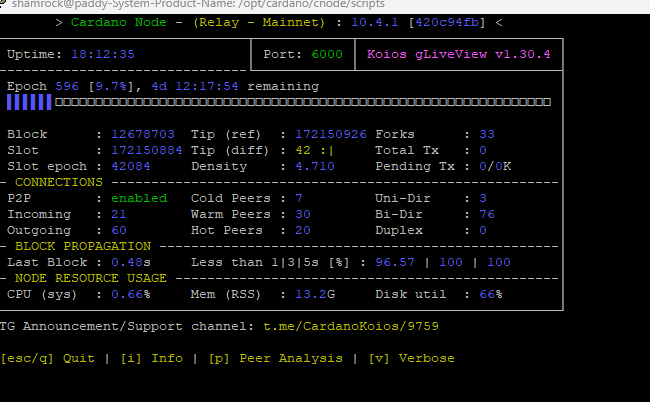Click the Bi-Dir value '76'
This screenshot has height=402, width=650.
(487, 214)
